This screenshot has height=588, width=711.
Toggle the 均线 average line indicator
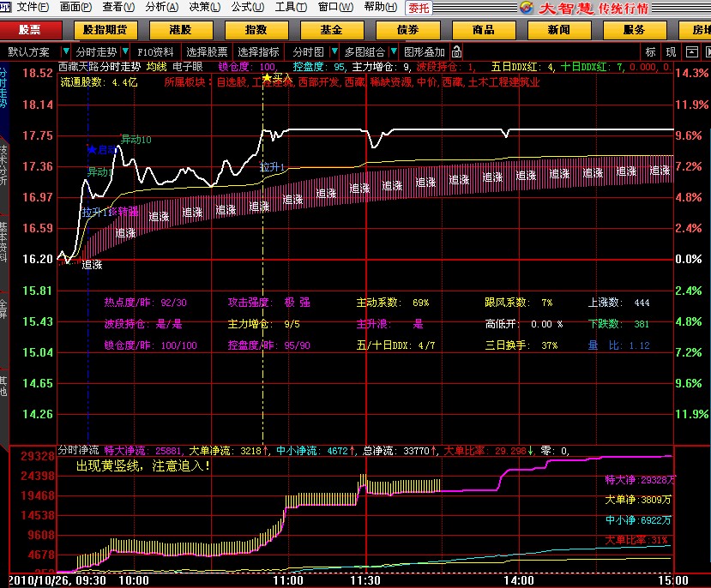(x=156, y=67)
